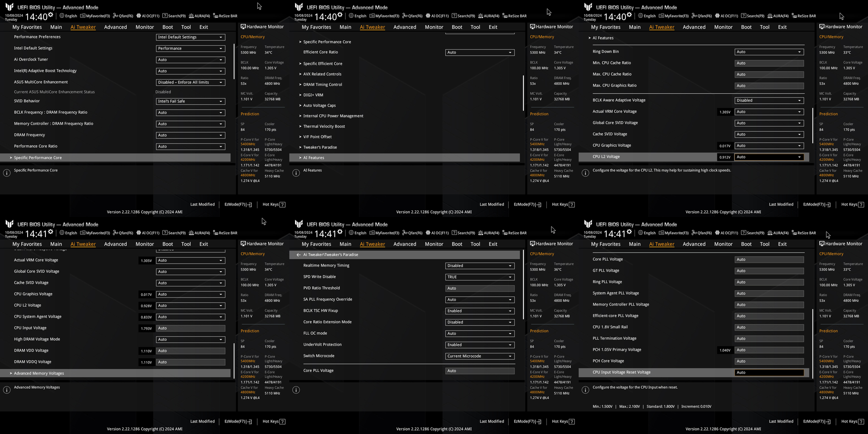Click AI OC(F11) on the Performance Preferences screen
The image size is (868, 434).
tap(147, 16)
